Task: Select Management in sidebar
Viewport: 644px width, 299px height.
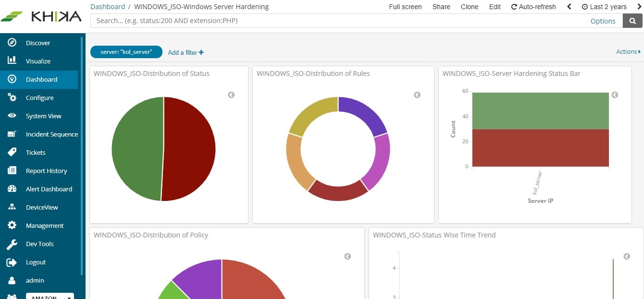Action: coord(45,225)
